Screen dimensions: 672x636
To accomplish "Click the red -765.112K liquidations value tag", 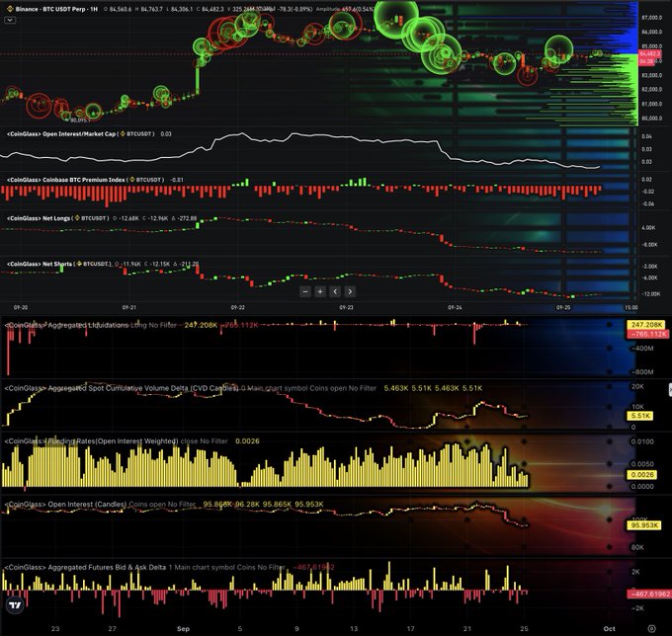I will 647,334.
